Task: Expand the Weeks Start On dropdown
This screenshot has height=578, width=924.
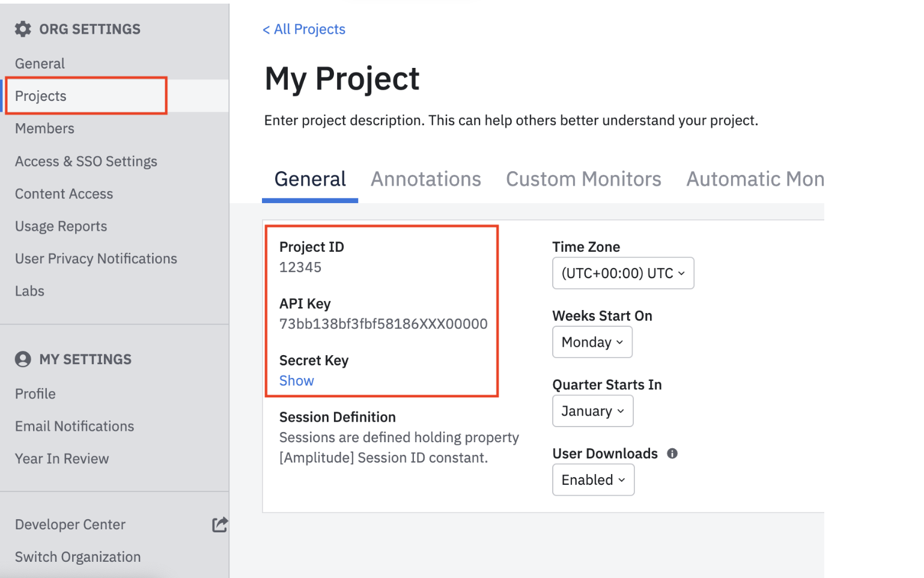Action: [592, 342]
